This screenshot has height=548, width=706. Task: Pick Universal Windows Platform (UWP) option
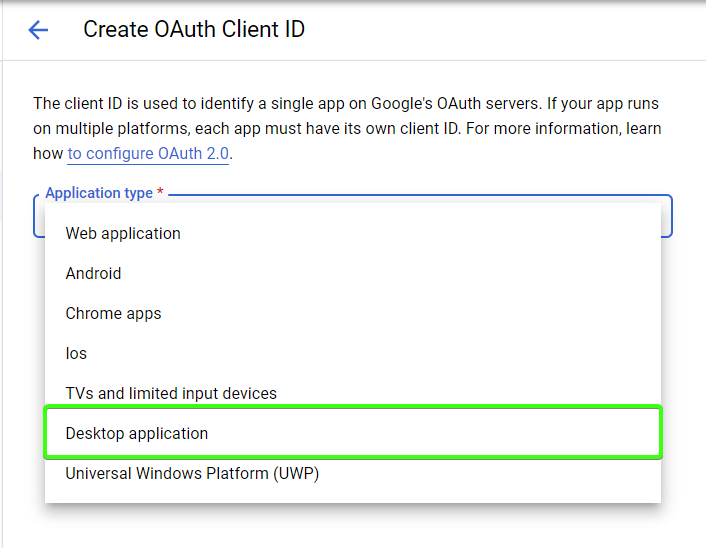click(353, 474)
